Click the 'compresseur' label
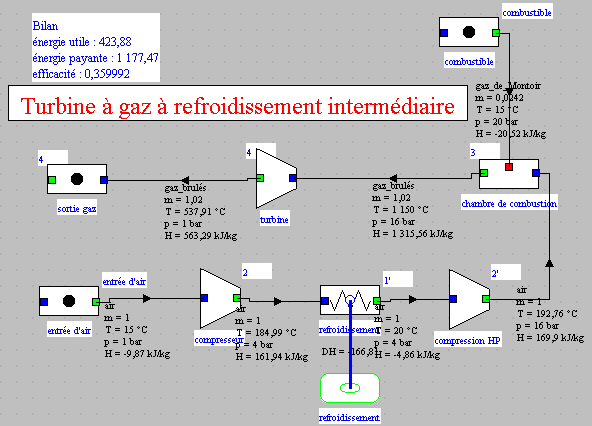Screen dimensions: 592x426 point(219,340)
